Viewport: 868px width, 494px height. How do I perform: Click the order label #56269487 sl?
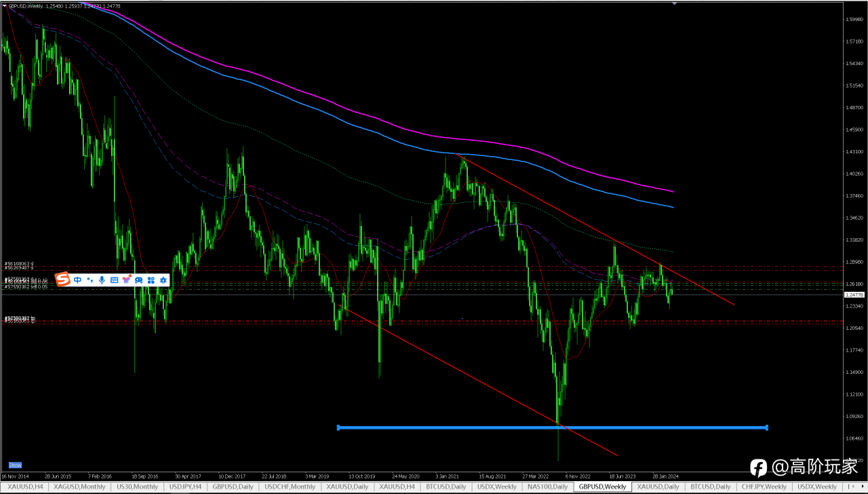click(x=18, y=268)
